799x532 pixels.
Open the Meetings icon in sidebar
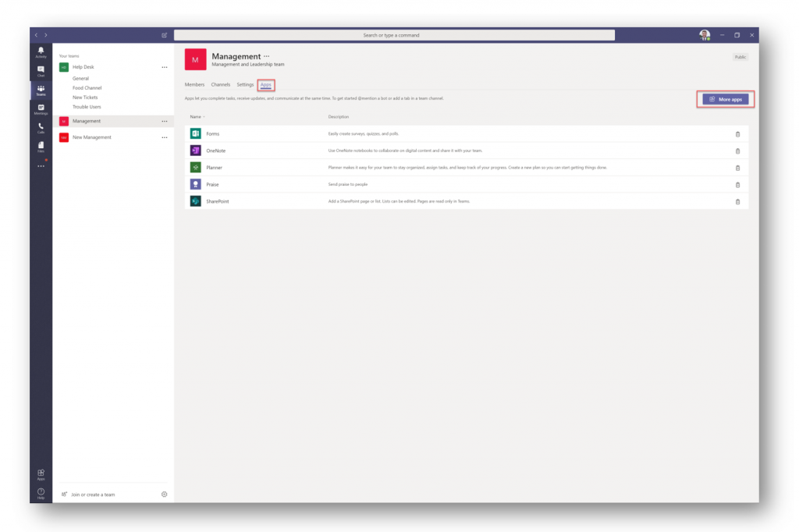pyautogui.click(x=41, y=109)
